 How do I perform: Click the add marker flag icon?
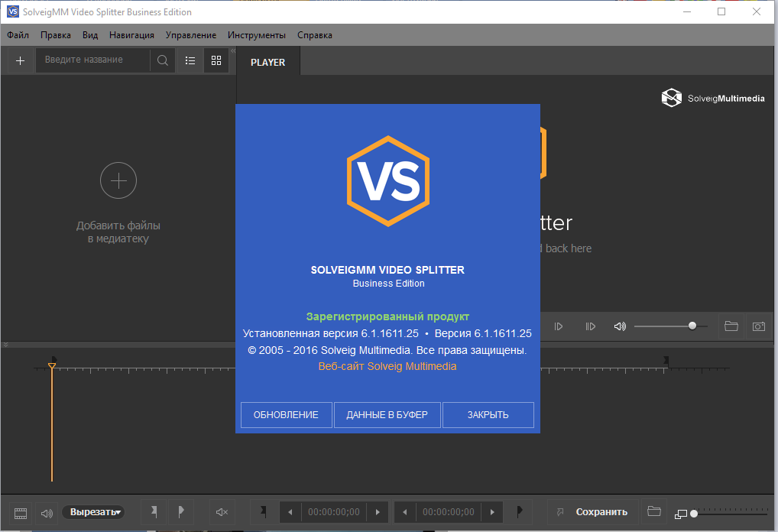point(154,511)
